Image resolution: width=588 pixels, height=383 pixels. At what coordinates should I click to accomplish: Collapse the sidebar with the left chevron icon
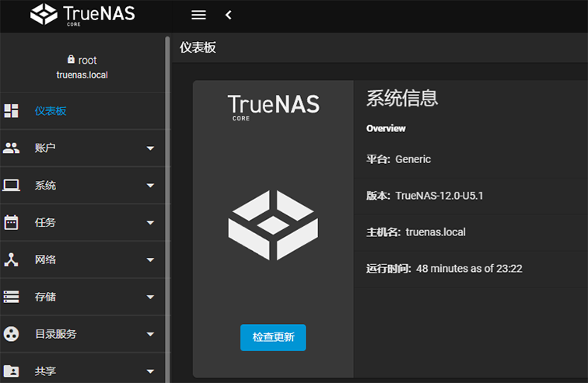pyautogui.click(x=229, y=15)
